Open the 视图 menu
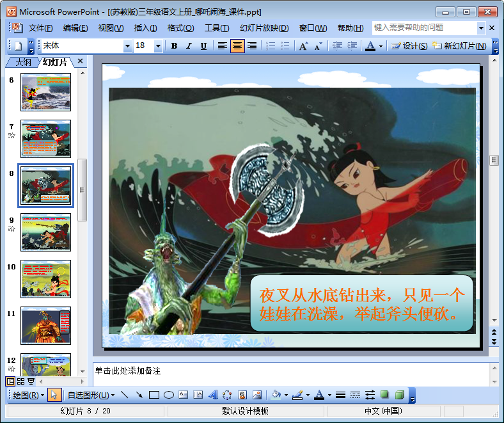The width and height of the screenshot is (504, 423). pyautogui.click(x=111, y=28)
